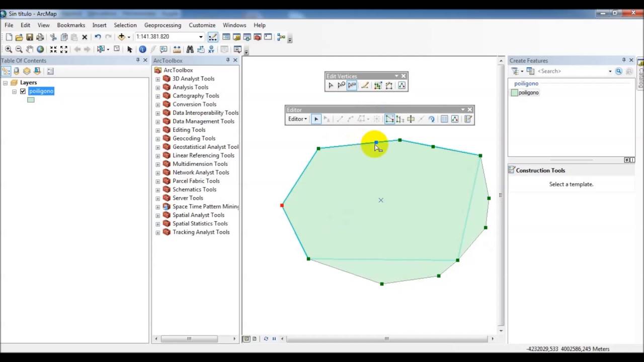Toggle List By Visibility view

coord(27,71)
